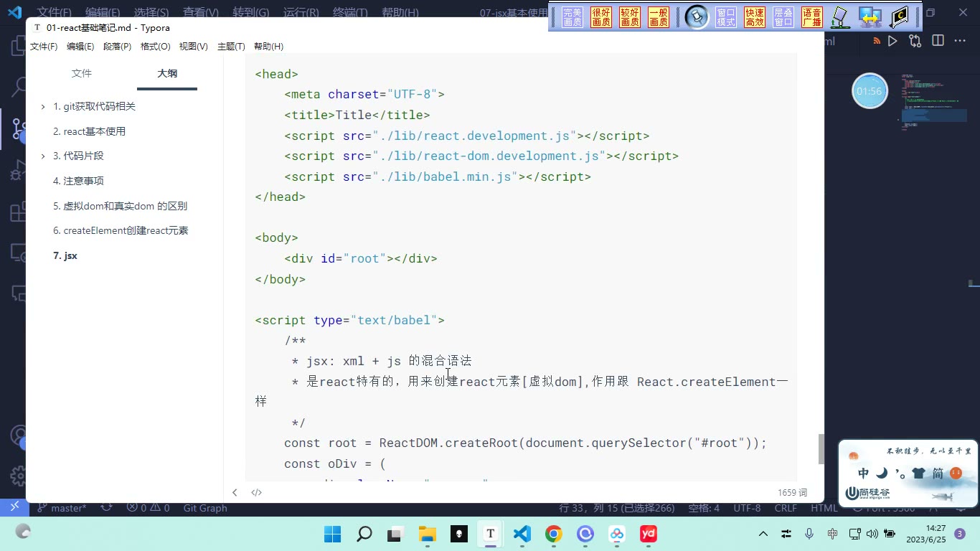Expand '1. git获取代码相关' outline item
The width and height of the screenshot is (980, 551).
[43, 106]
